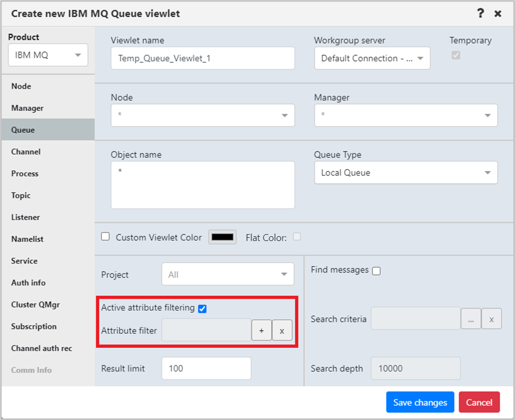515x420 pixels.
Task: Toggle the Flat Color checkbox
Action: pos(297,236)
